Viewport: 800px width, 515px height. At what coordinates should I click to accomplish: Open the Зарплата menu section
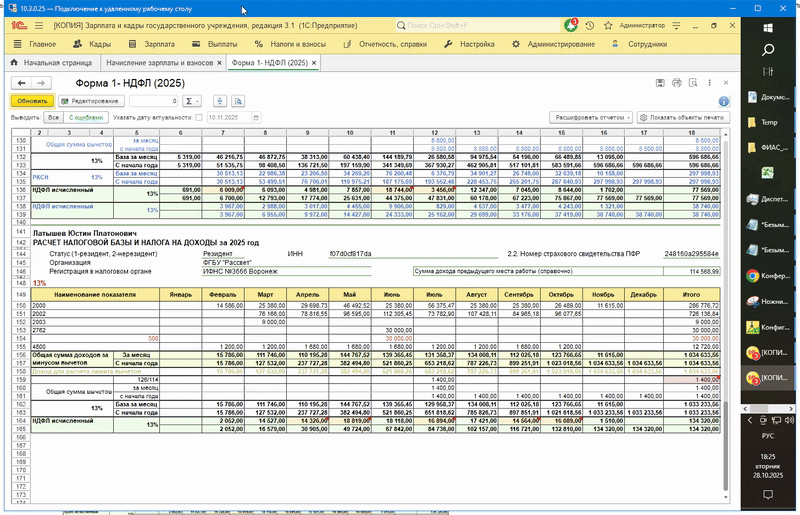[152, 44]
